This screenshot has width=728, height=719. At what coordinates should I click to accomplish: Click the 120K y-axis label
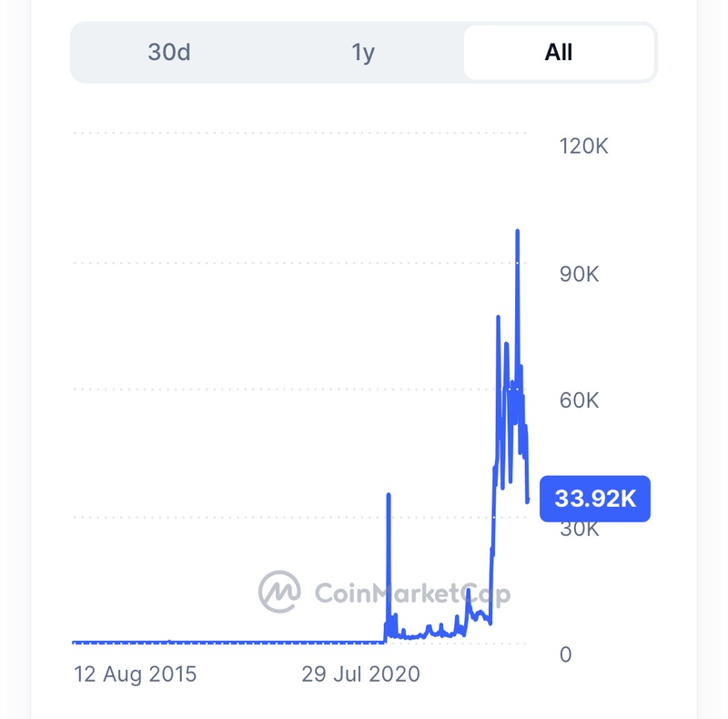tap(582, 146)
